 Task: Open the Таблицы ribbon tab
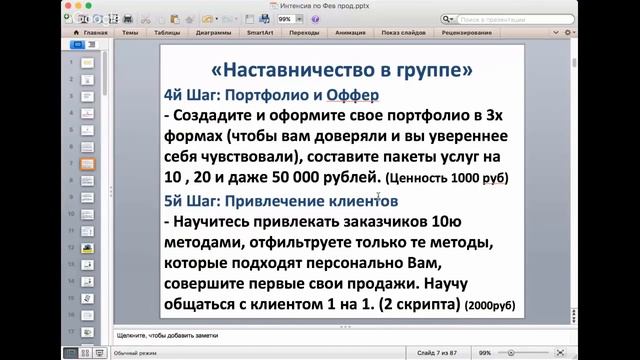(167, 33)
